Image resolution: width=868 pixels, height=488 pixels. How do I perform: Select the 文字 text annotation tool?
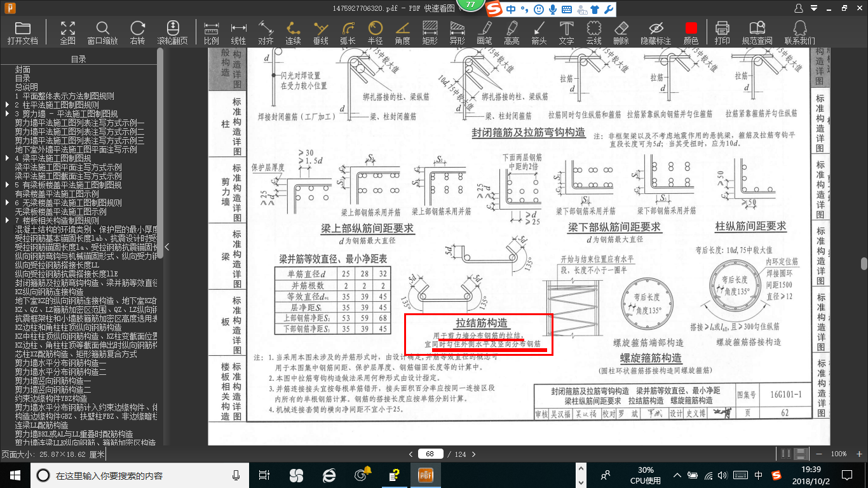tap(566, 32)
